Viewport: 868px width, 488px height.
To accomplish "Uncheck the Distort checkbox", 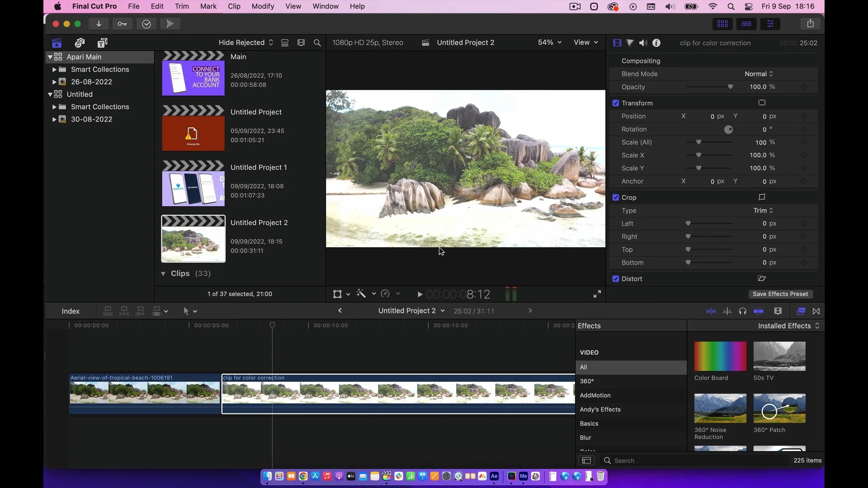I will (615, 279).
